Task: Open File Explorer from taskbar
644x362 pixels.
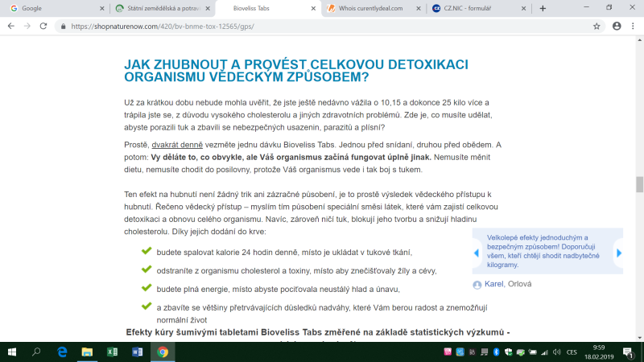Action: click(87, 352)
